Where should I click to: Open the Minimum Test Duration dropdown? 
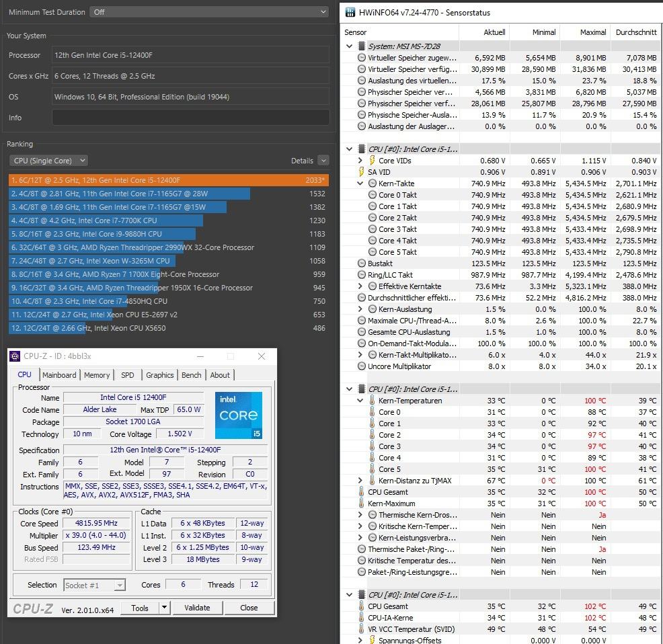click(209, 12)
